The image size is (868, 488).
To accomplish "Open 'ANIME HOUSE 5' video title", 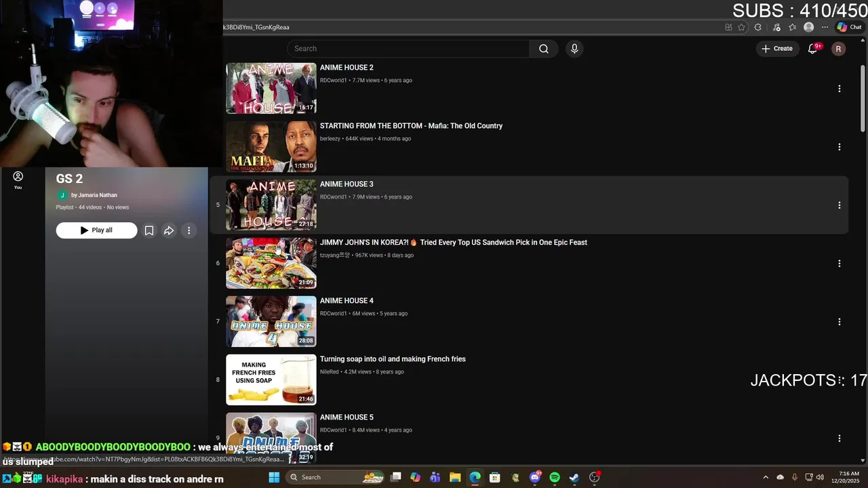I will click(347, 418).
